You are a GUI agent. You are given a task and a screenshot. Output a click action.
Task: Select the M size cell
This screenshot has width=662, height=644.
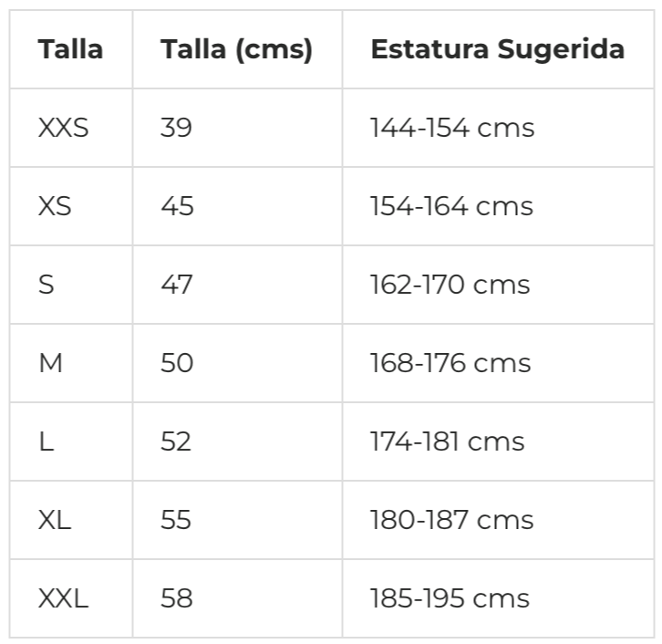click(71, 363)
